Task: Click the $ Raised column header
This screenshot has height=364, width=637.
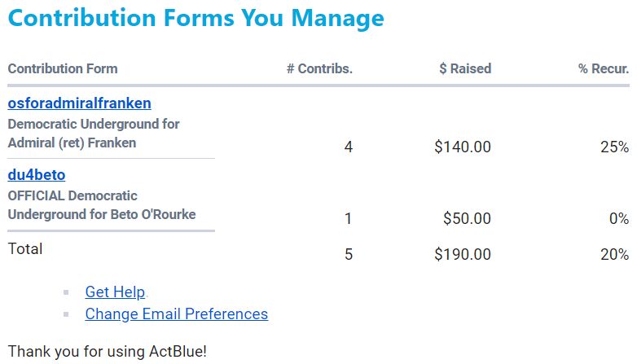Action: point(464,68)
